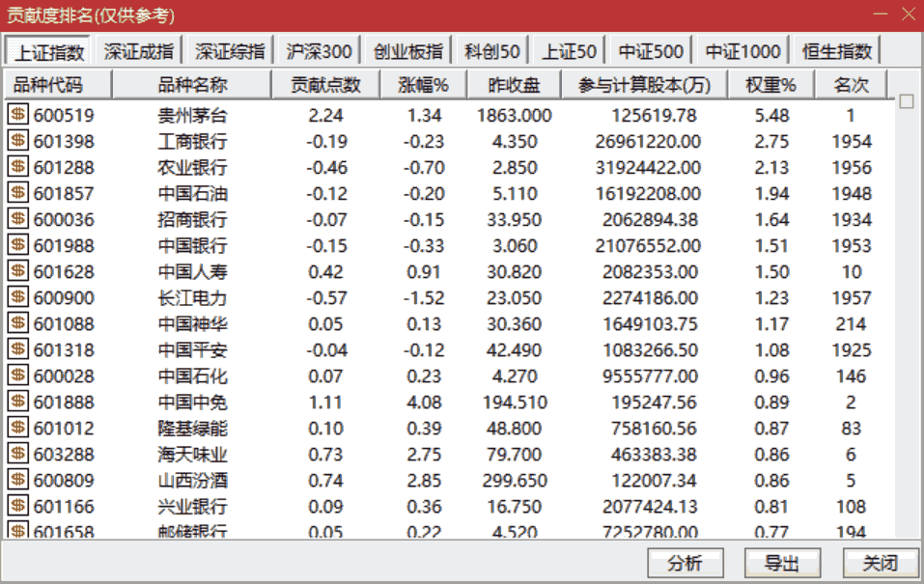
Task: Select the 山西汾酒 stock name
Action: click(x=192, y=480)
